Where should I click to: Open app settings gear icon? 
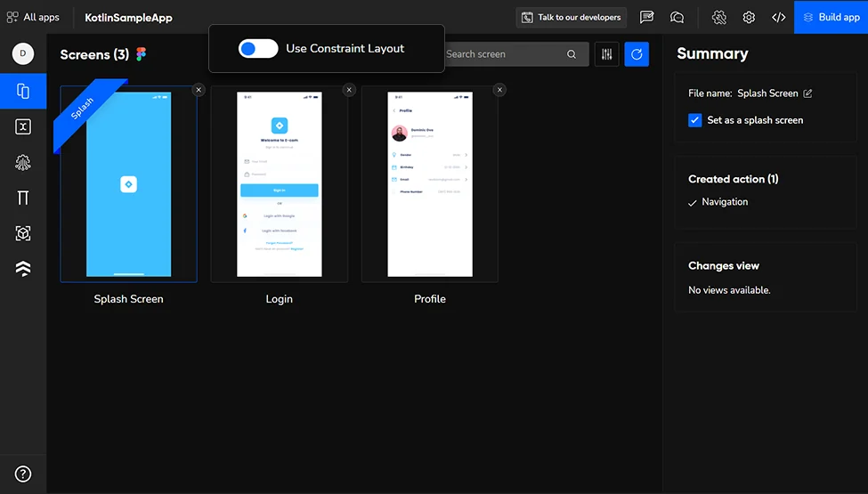pos(749,17)
